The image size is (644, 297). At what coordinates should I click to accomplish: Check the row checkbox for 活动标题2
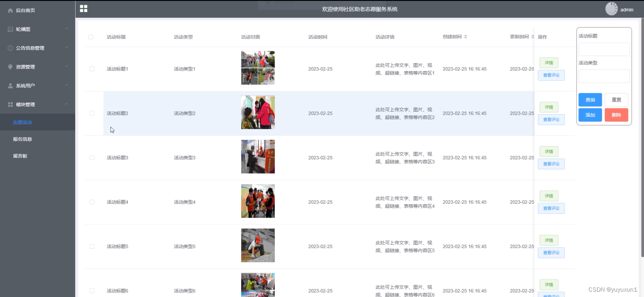92,113
